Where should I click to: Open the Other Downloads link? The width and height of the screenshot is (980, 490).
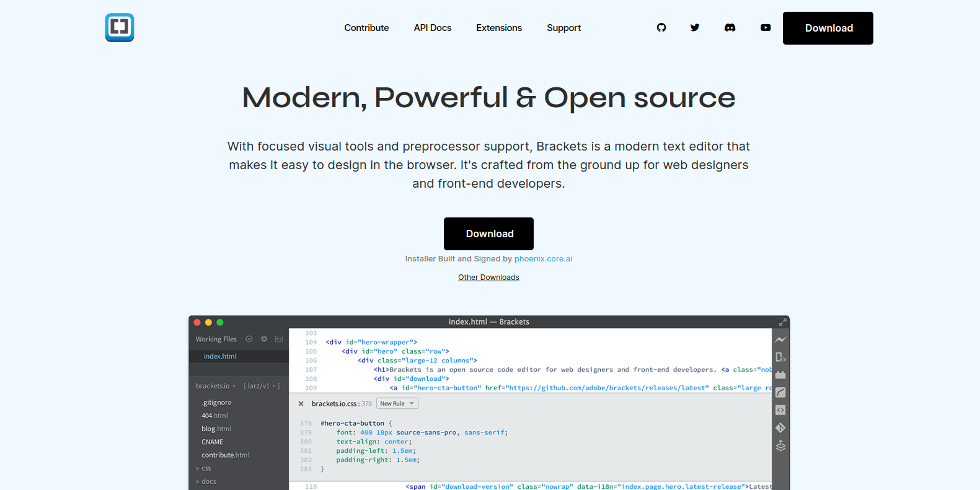tap(488, 278)
